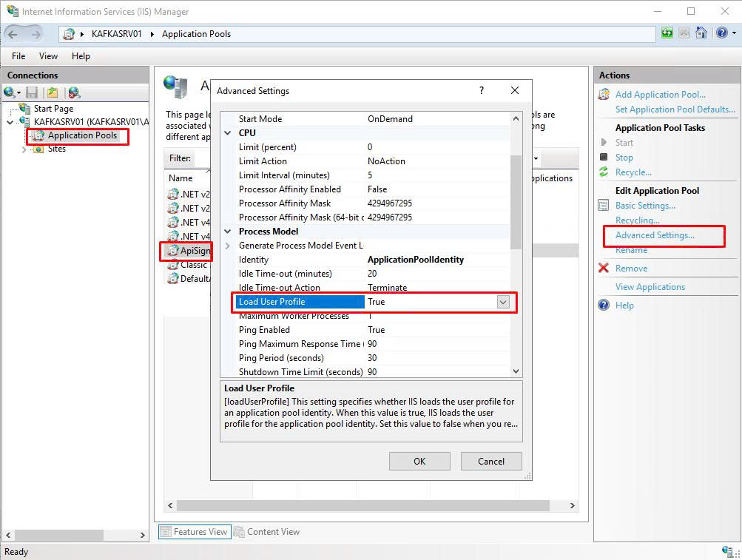Viewport: 742px width, 560px height.
Task: Click the red X Remove icon
Action: pyautogui.click(x=604, y=268)
